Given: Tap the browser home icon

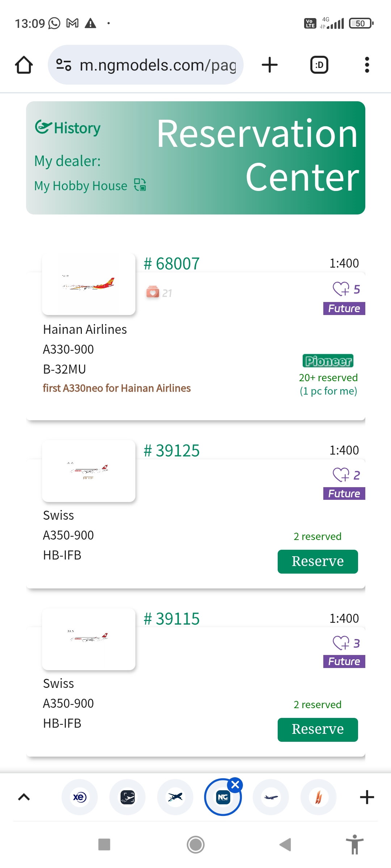Looking at the screenshot, I should (24, 65).
